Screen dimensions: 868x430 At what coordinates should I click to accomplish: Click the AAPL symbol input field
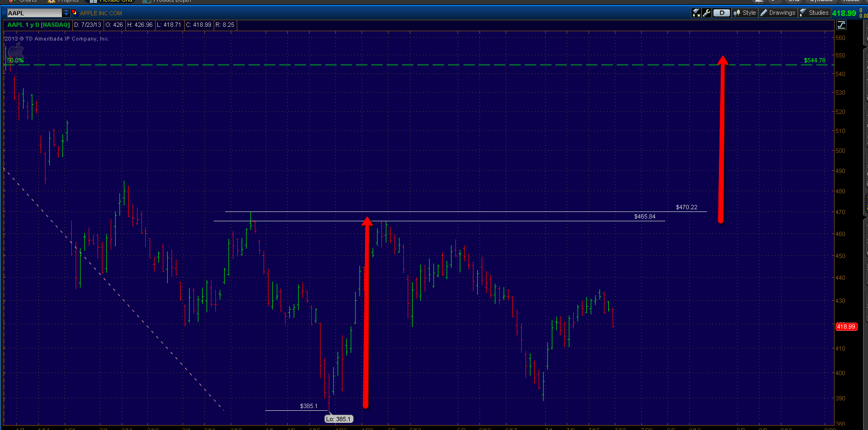pos(35,13)
